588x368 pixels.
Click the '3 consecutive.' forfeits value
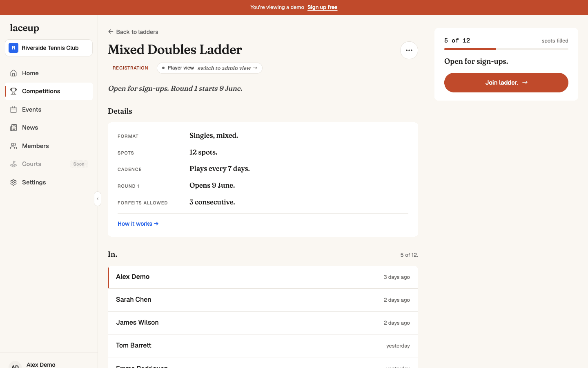(x=212, y=202)
